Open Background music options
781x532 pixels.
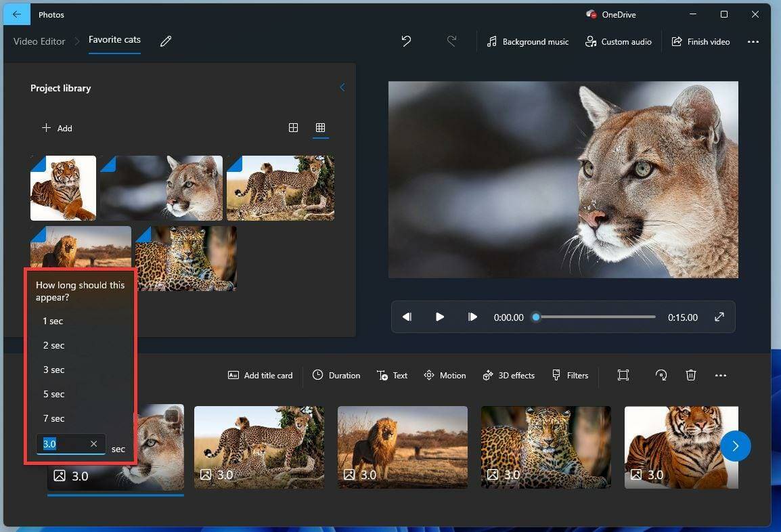(528, 41)
